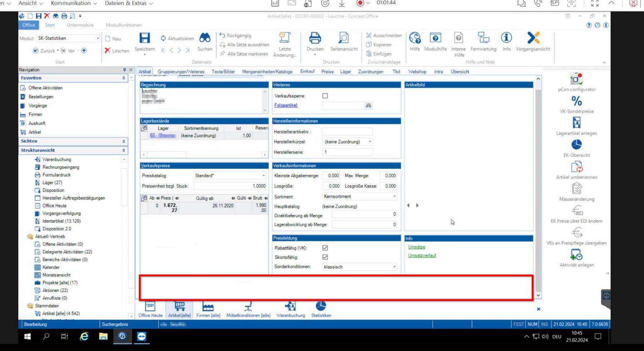
Task: Open Statistiken in bottom module bar
Action: pyautogui.click(x=321, y=310)
